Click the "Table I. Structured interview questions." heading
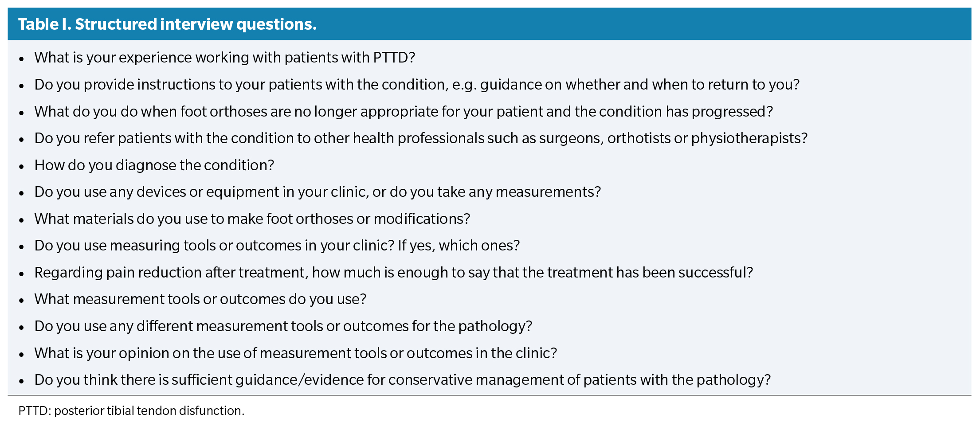Viewport: 980px width, 430px height. (167, 24)
